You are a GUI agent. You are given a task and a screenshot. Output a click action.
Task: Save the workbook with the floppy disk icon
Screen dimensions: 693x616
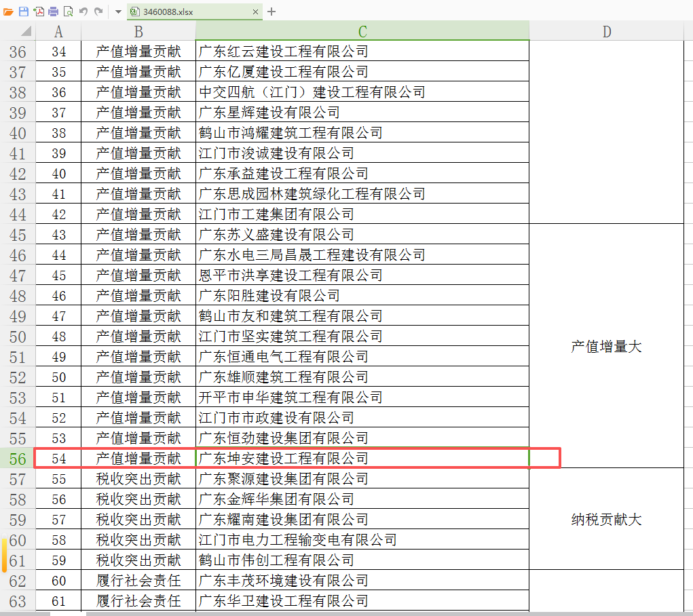click(23, 12)
